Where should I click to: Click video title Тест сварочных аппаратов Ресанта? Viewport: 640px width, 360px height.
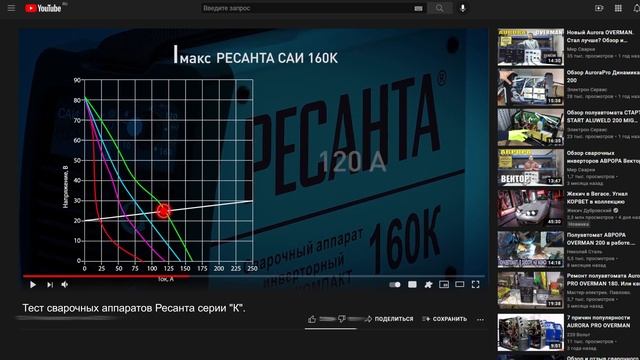pyautogui.click(x=134, y=308)
